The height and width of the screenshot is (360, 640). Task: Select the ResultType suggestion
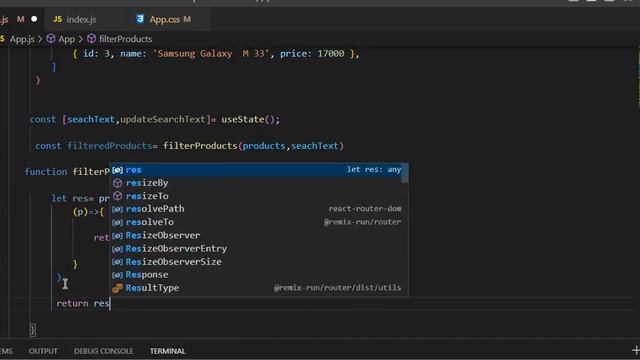[x=259, y=288]
